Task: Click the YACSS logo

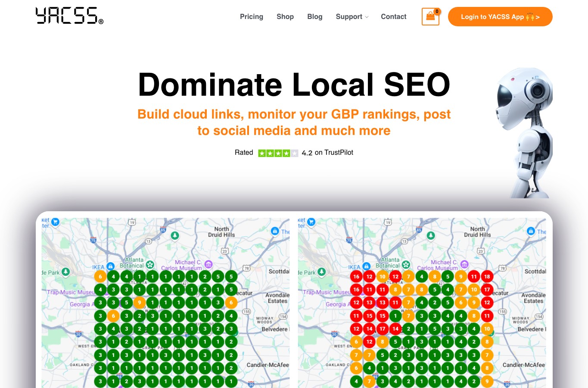Action: click(x=69, y=16)
